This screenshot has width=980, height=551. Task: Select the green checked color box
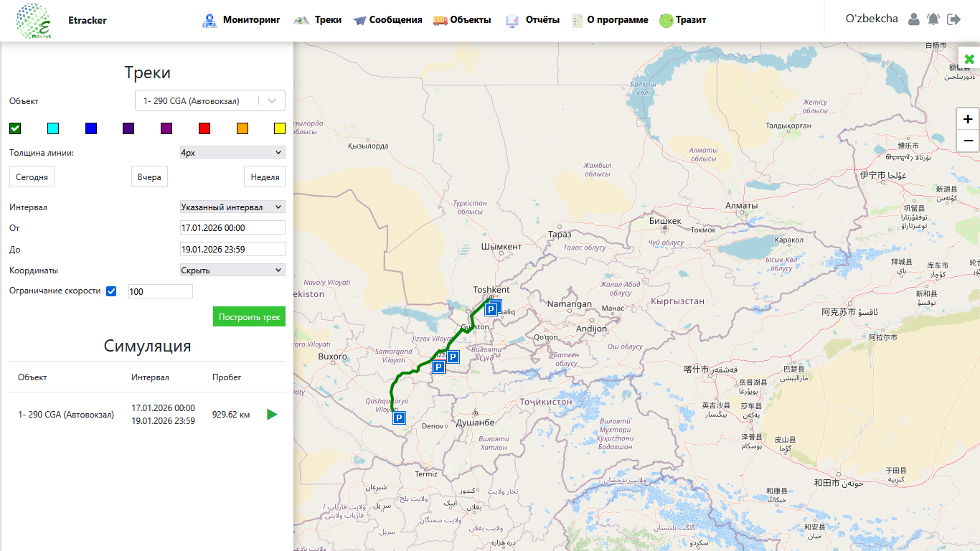(15, 128)
